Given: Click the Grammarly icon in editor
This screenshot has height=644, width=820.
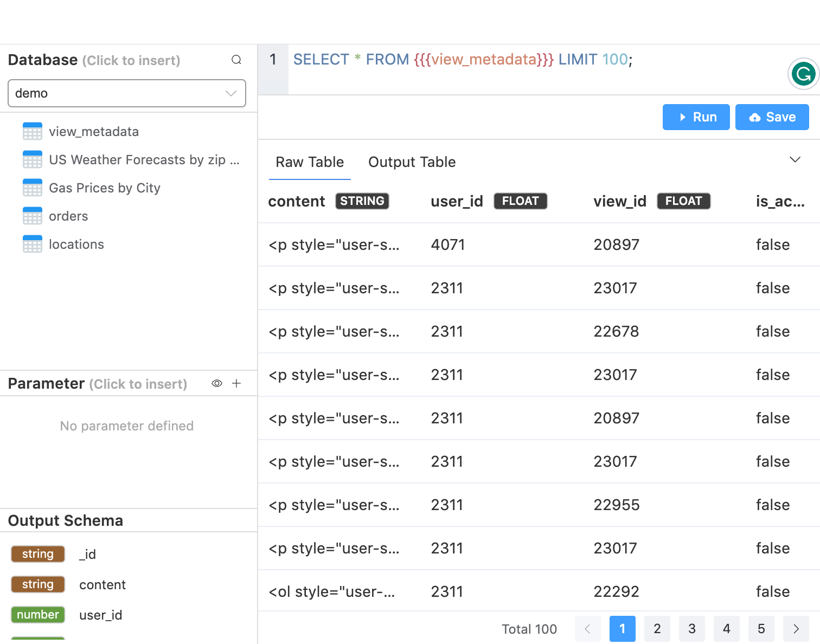Looking at the screenshot, I should coord(803,74).
